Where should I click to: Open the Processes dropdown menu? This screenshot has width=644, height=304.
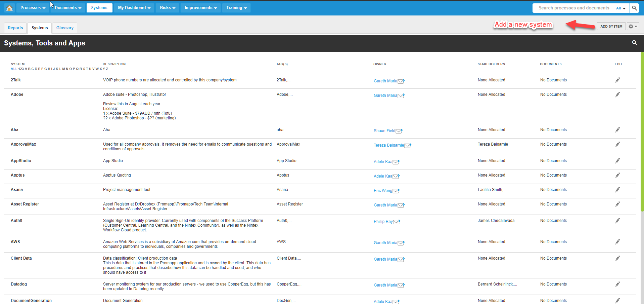coord(33,8)
